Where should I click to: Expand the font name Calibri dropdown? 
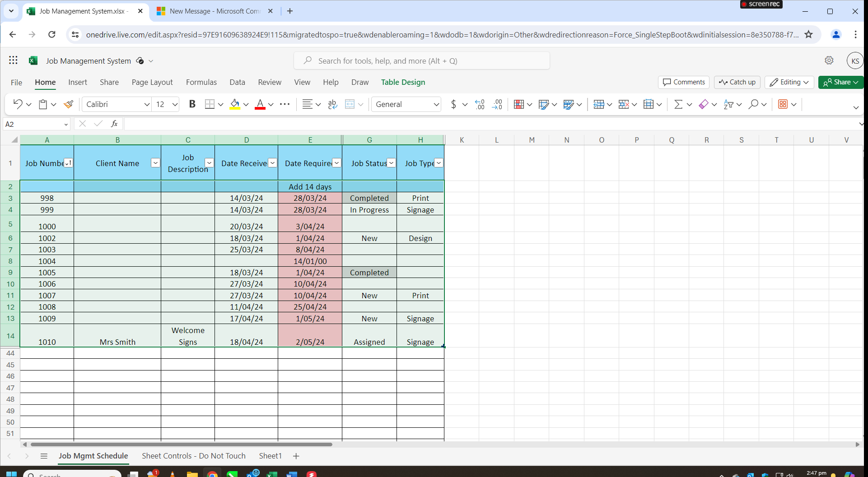pyautogui.click(x=147, y=104)
